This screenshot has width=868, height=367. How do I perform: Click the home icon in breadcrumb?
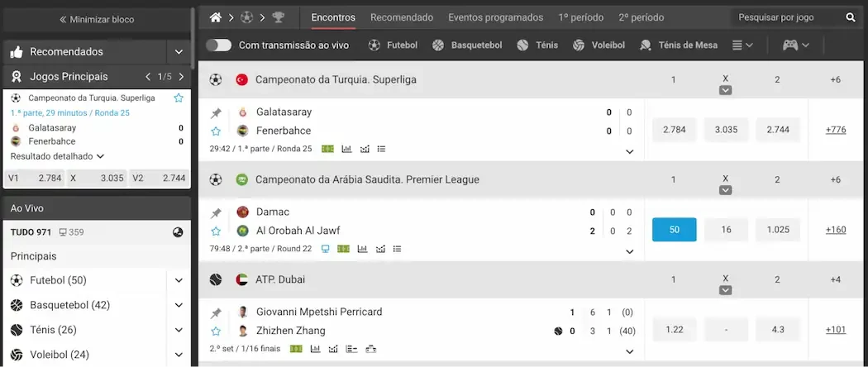[216, 17]
